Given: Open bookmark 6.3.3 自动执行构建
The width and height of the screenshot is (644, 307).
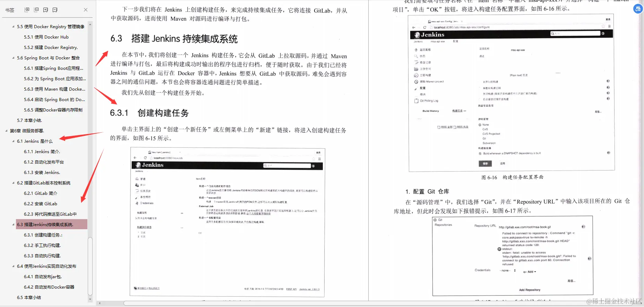Looking at the screenshot, I should point(42,256).
